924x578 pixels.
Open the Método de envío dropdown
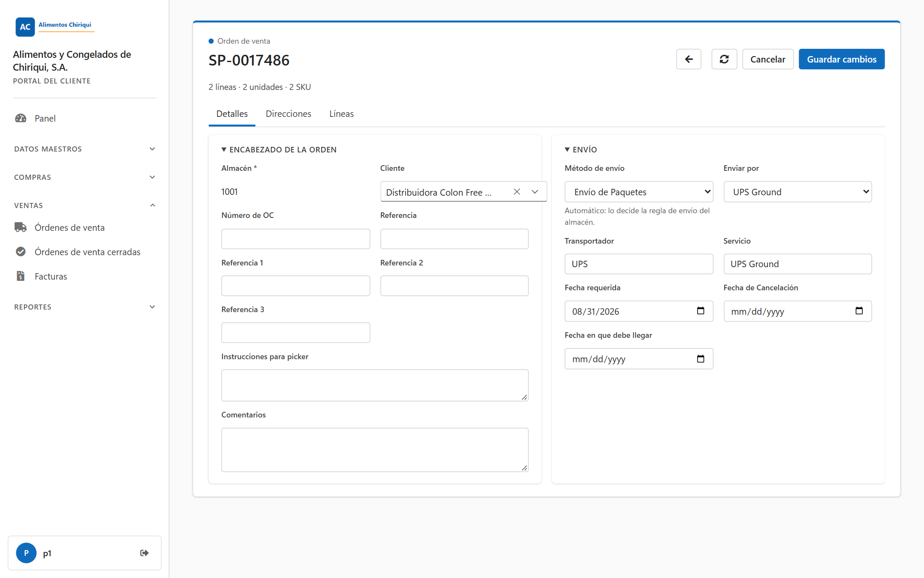(639, 192)
